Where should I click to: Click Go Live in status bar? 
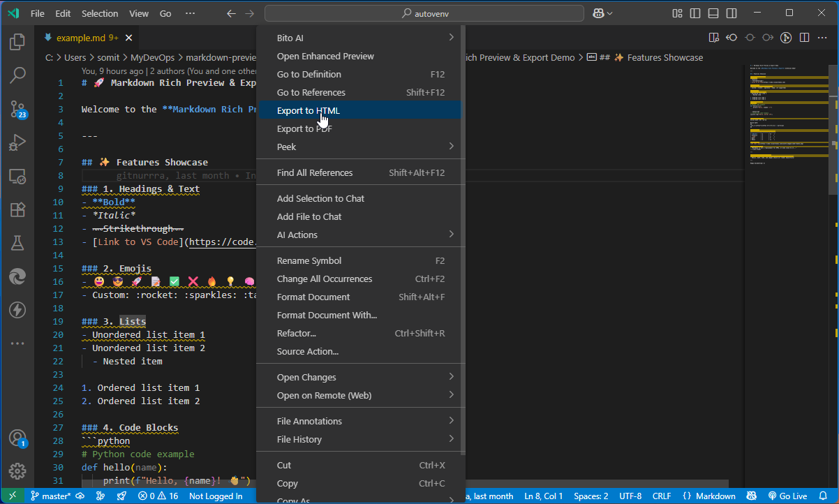coord(787,496)
